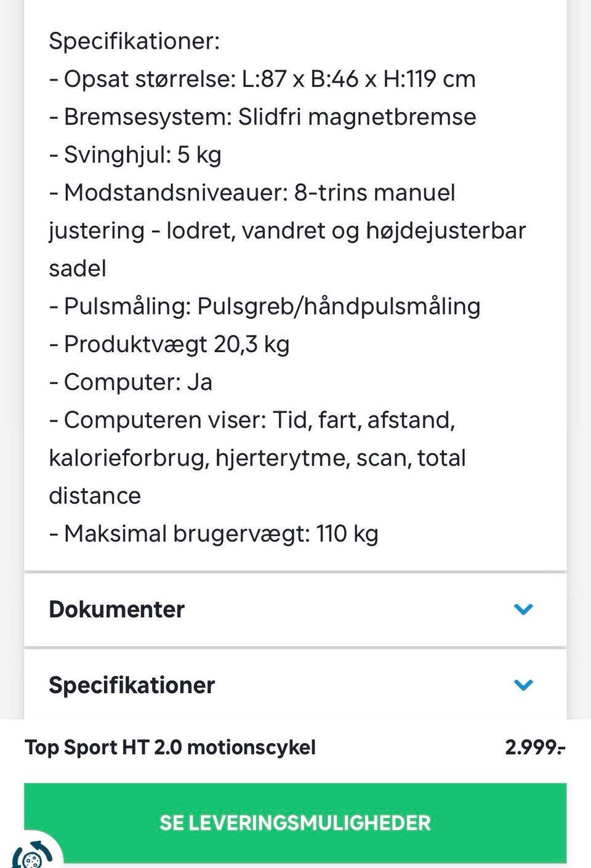Image resolution: width=591 pixels, height=868 pixels.
Task: Click the 'Specifikationer:' text at the top
Action: (134, 41)
